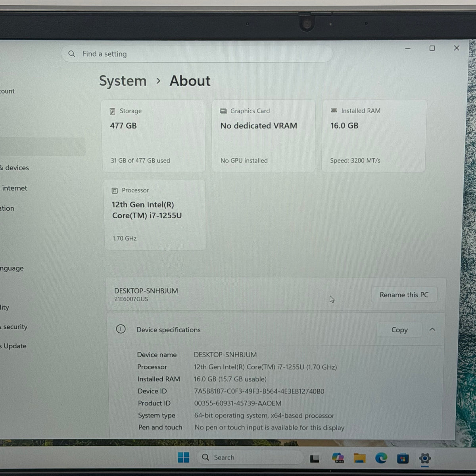Select the Device ID value
The height and width of the screenshot is (476, 476).
tap(259, 391)
